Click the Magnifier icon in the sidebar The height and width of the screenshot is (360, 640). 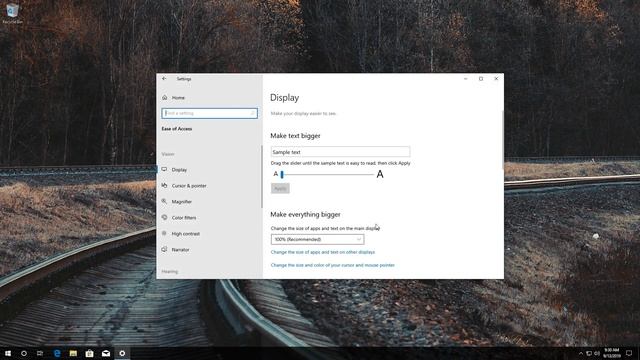[164, 201]
